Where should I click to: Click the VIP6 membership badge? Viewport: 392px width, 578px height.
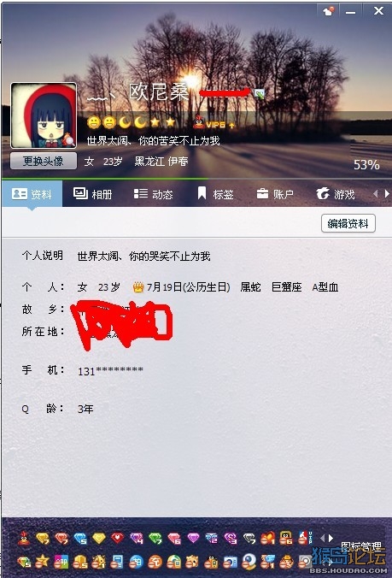coord(214,123)
